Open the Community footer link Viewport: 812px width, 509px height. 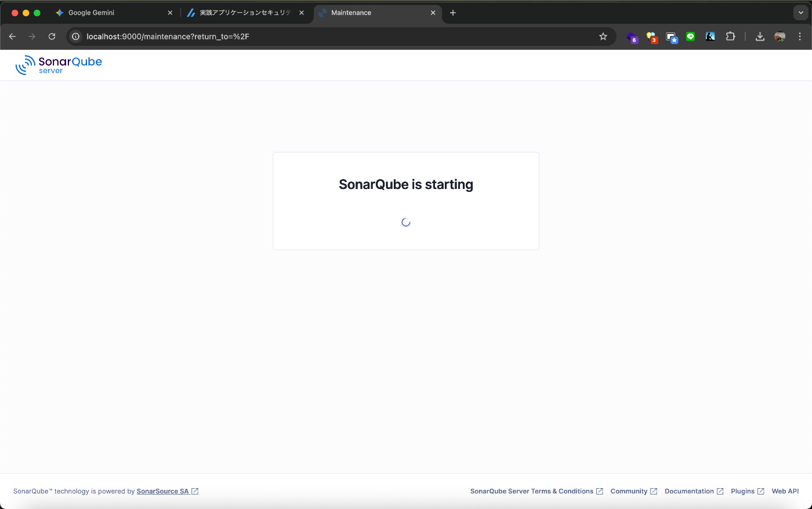[x=634, y=491]
